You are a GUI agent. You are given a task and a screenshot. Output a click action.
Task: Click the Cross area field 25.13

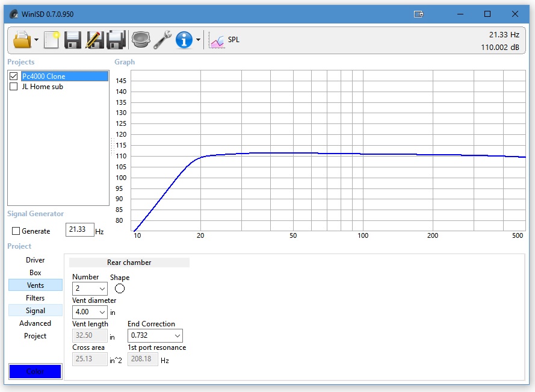(90, 359)
